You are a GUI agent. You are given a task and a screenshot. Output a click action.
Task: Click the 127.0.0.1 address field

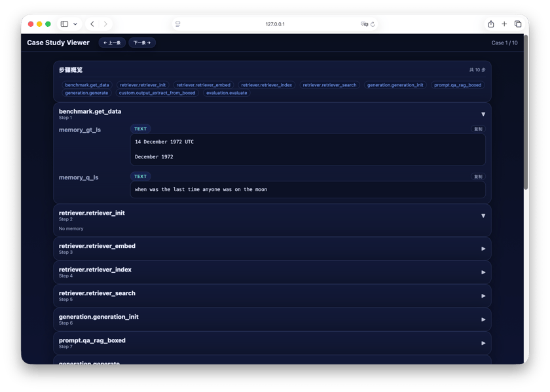[275, 24]
